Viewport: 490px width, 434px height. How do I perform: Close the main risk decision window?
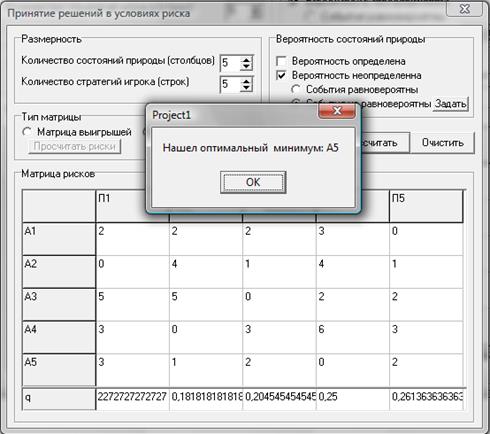(x=464, y=9)
